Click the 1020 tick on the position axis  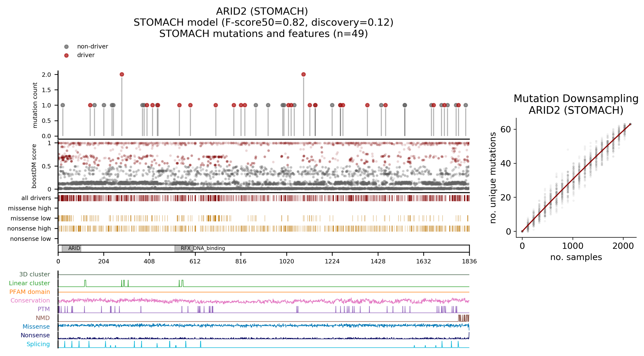pyautogui.click(x=287, y=261)
